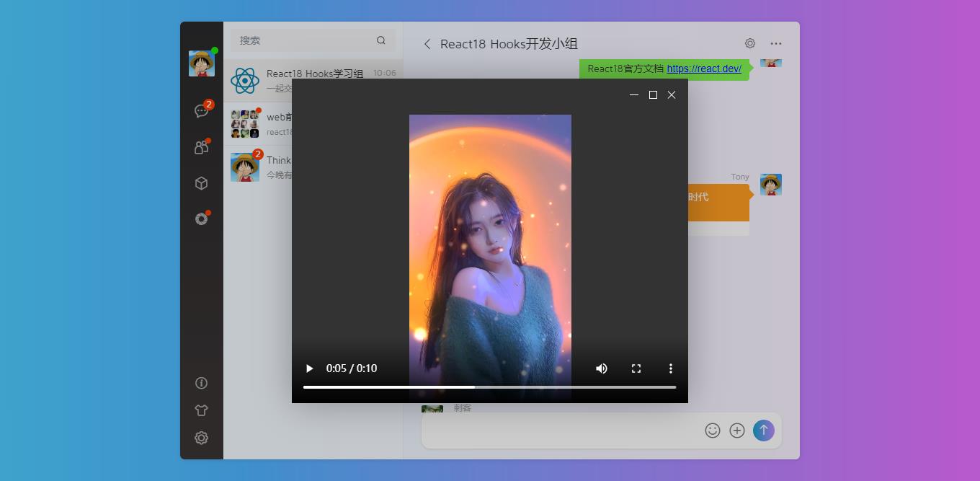Enter fullscreen video mode
The width and height of the screenshot is (980, 481).
point(636,369)
